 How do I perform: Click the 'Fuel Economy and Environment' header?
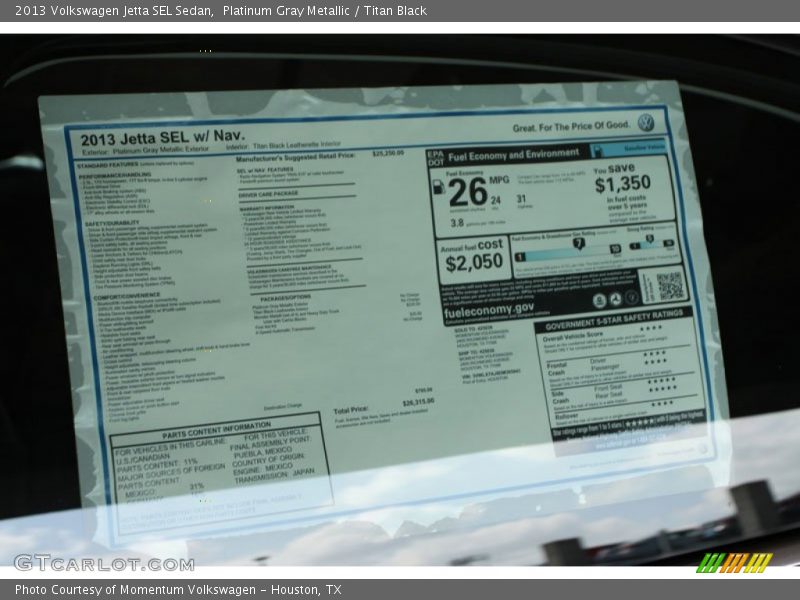[513, 155]
